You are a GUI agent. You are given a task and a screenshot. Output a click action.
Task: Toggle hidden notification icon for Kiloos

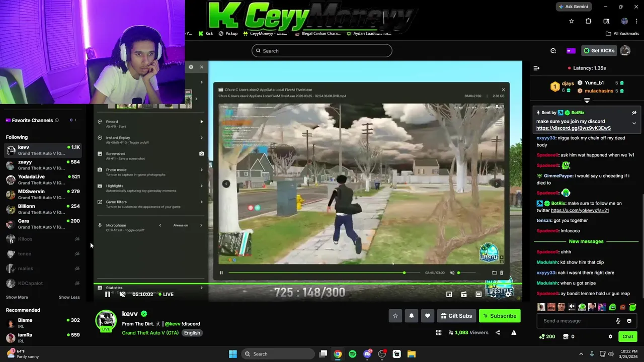77,239
